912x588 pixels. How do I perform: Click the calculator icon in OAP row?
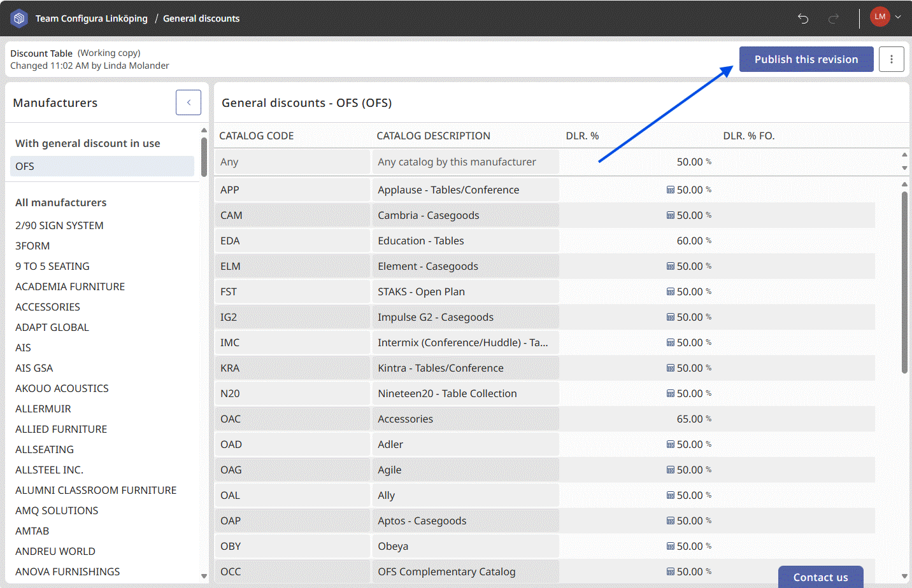tap(671, 521)
